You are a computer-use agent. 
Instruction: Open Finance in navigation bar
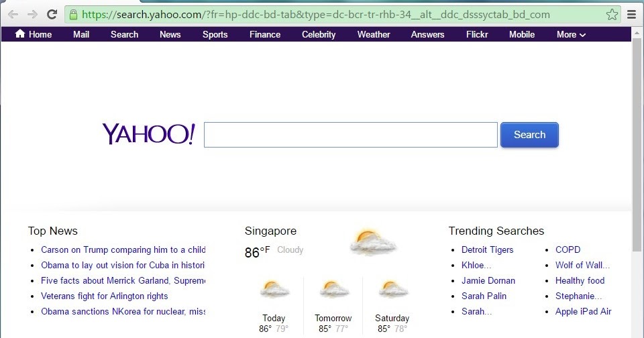click(265, 34)
